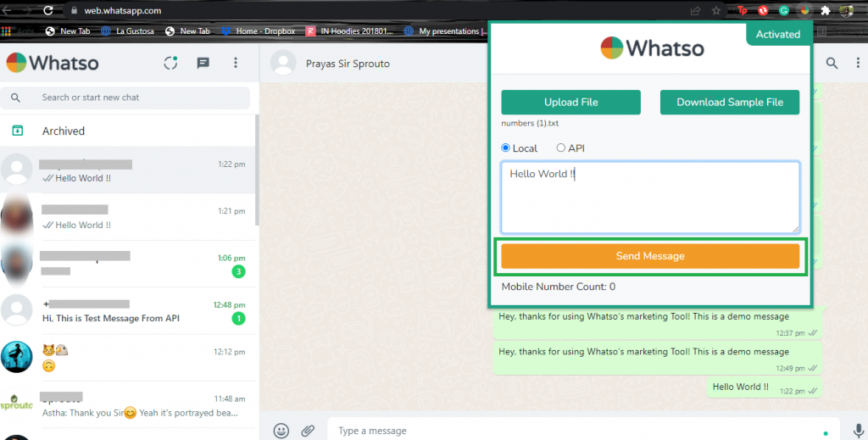
Task: Open the sidebar three-dot menu
Action: [236, 63]
